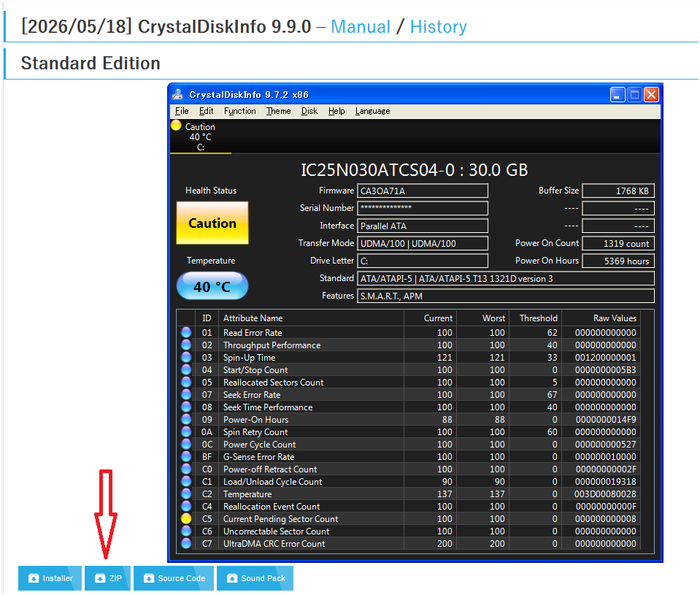Open the Manual link
Viewport: 700px width, 595px height.
pos(361,27)
